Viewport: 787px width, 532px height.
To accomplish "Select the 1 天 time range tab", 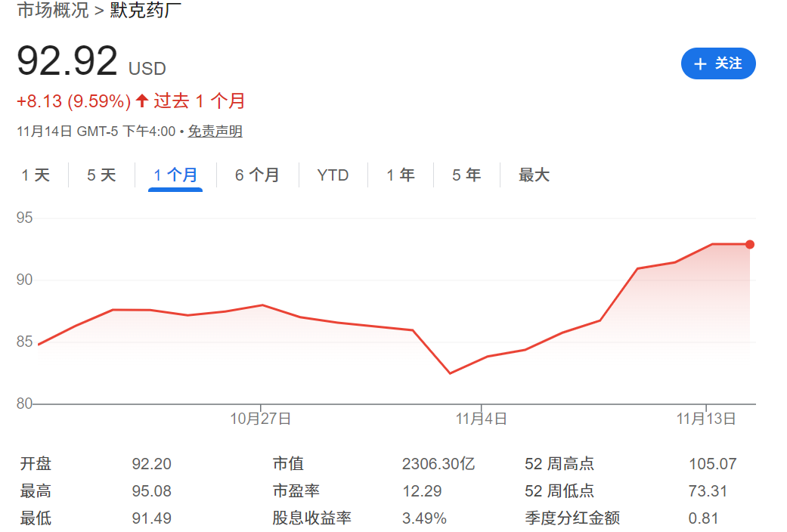I will pyautogui.click(x=36, y=175).
